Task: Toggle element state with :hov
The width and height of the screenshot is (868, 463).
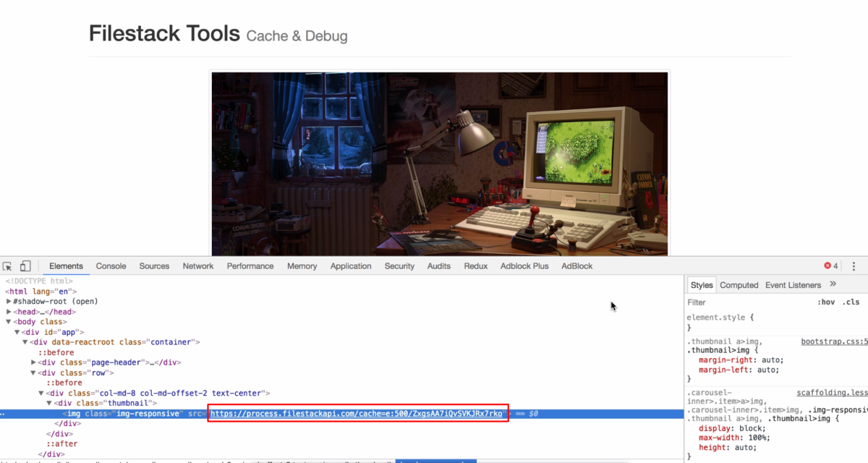Action: (x=827, y=302)
